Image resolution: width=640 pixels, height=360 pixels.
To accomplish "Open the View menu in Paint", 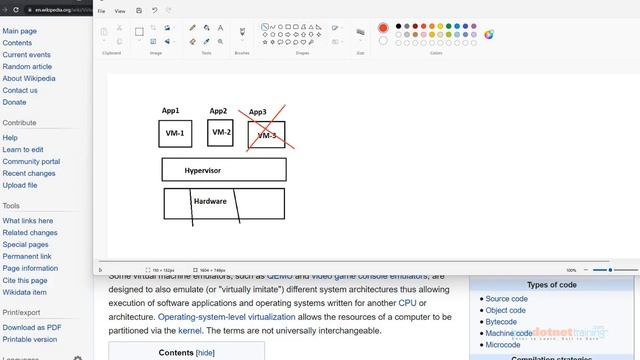I will [x=120, y=11].
